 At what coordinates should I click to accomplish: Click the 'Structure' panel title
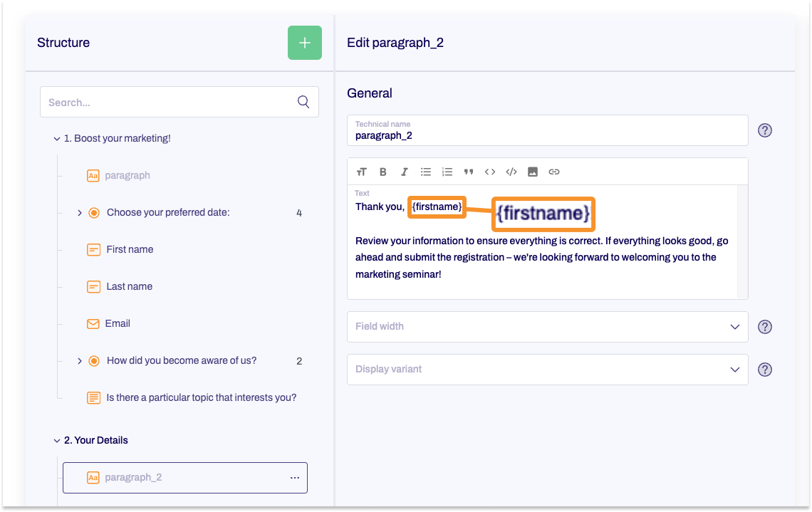(x=63, y=43)
